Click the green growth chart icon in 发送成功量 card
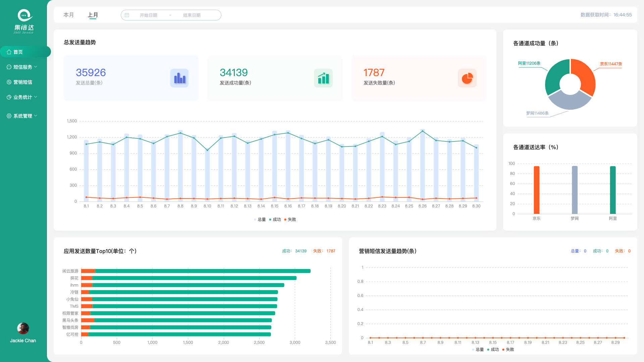This screenshot has height=362, width=644. pos(323,78)
